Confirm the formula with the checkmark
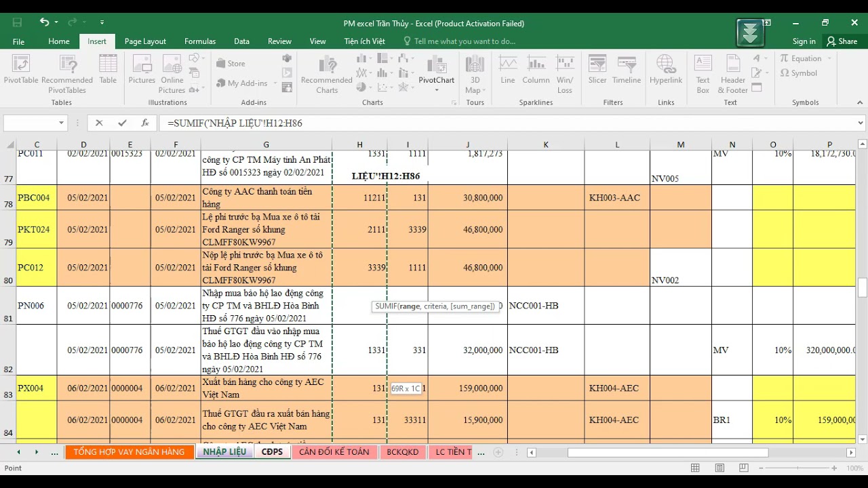This screenshot has height=488, width=868. [122, 123]
